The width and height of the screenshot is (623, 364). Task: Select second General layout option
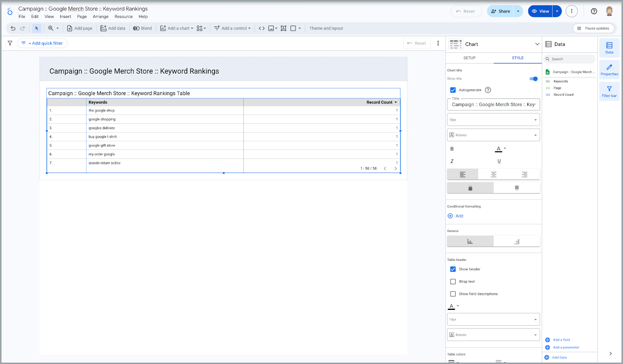[517, 241]
